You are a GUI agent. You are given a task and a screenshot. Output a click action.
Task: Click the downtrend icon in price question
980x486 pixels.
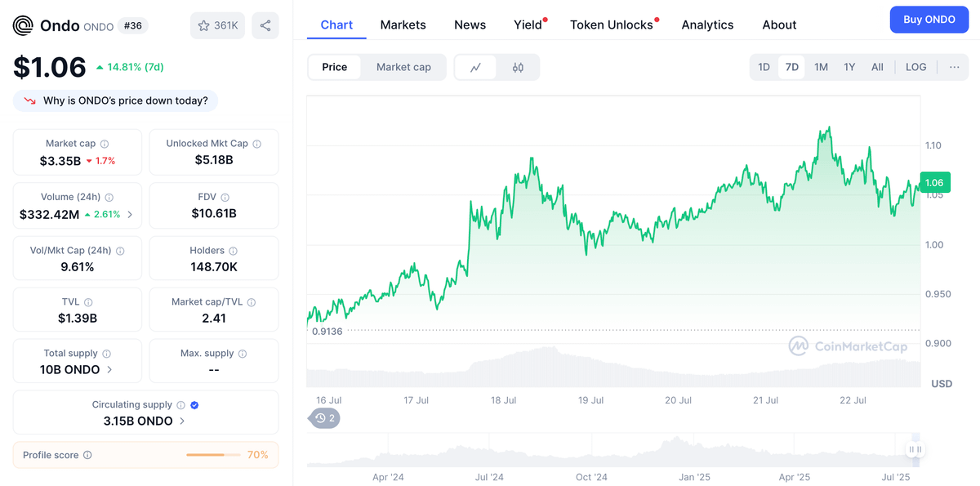[x=30, y=101]
